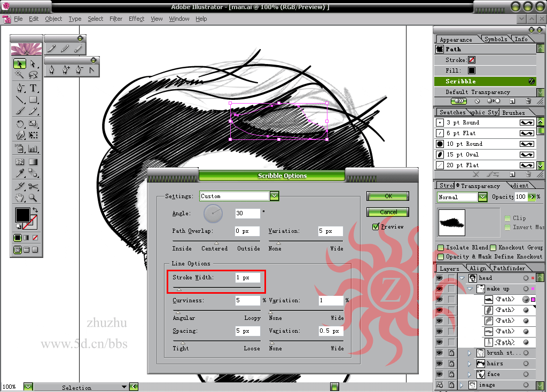The height and width of the screenshot is (392, 547).
Task: Enable the Invert Mask checkbox
Action: [x=507, y=228]
